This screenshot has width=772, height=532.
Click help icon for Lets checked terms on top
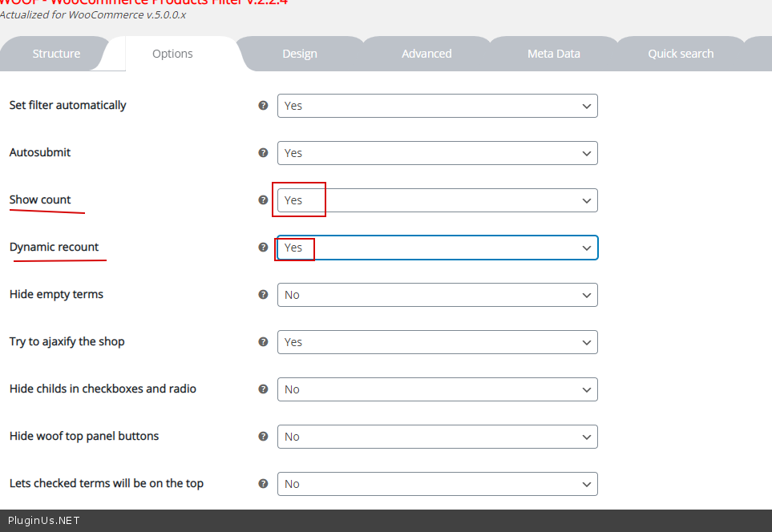pyautogui.click(x=263, y=483)
